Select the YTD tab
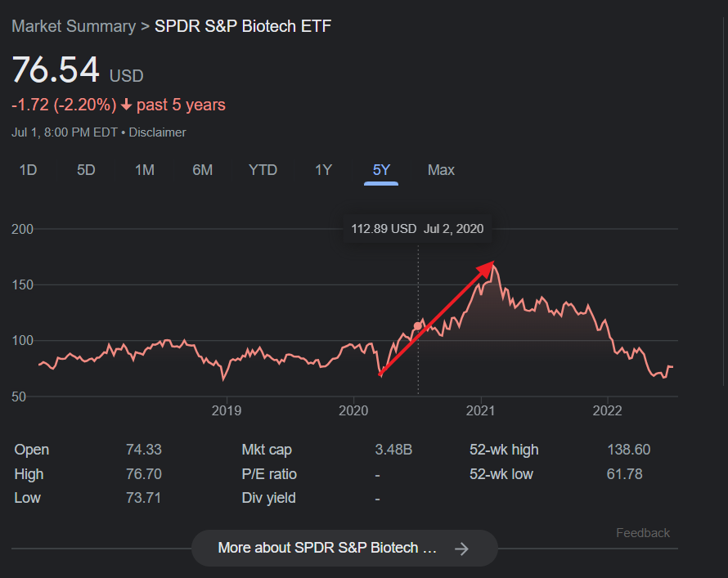Screen dimensions: 728x578 263,170
